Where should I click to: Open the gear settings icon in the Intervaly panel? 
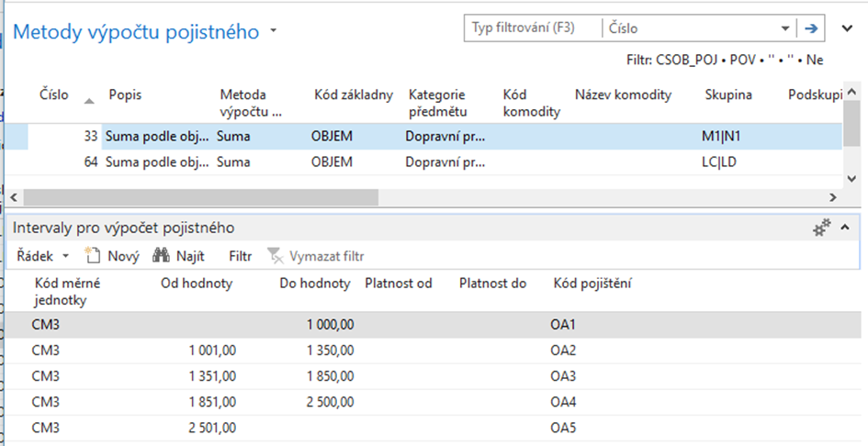[822, 229]
